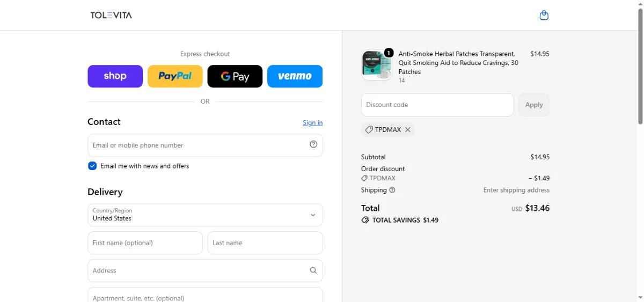Focus the Apartment, suite, etc. field
Screen dimensions: 644x302
pos(205,294)
